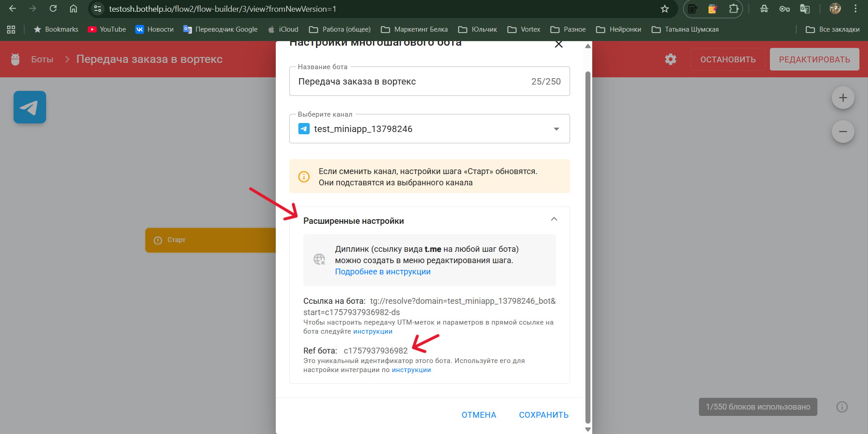Open settings via gear icon in red header
Screen dimensions: 868x434
(670, 59)
